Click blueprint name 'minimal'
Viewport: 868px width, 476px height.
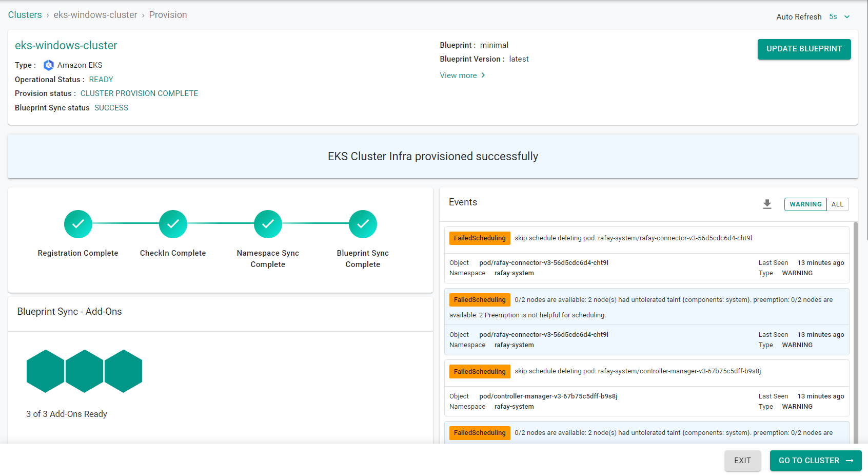[494, 45]
